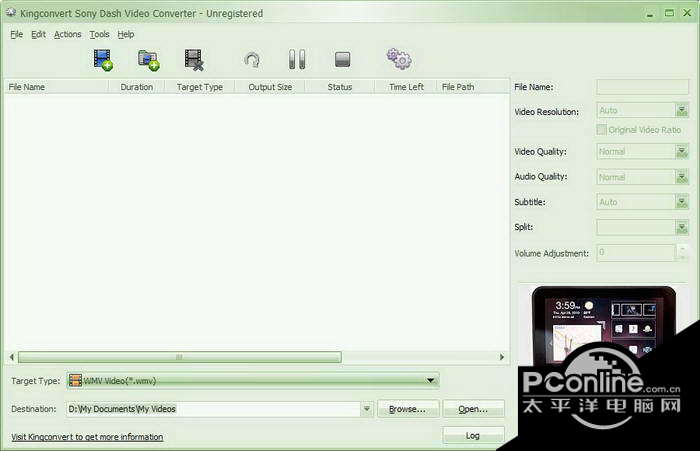Click the Add folder icon

[149, 60]
